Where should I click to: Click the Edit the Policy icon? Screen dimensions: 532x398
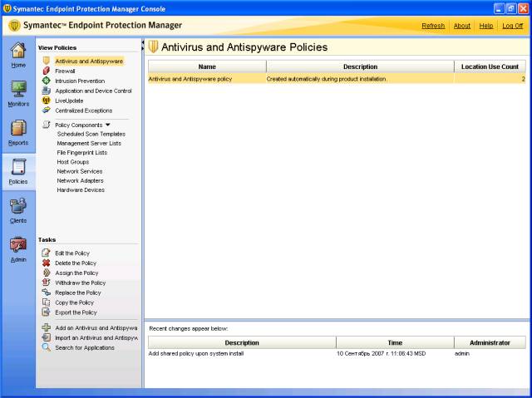[x=47, y=253]
